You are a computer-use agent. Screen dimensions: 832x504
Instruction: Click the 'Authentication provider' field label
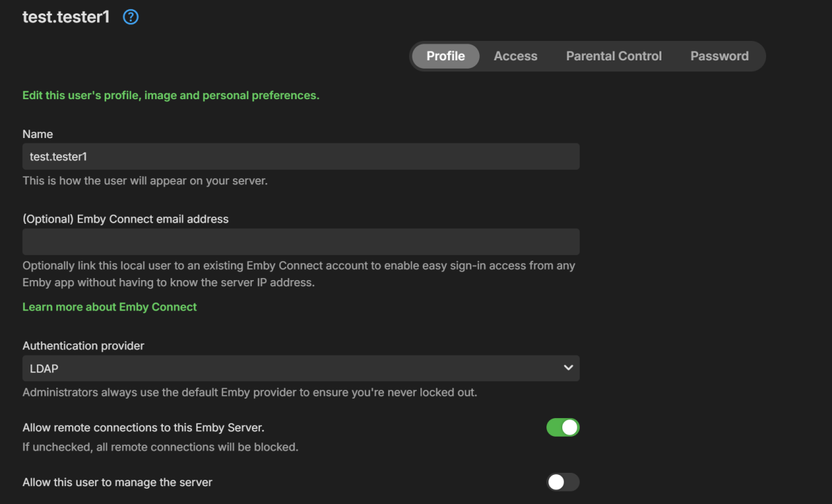pyautogui.click(x=83, y=345)
